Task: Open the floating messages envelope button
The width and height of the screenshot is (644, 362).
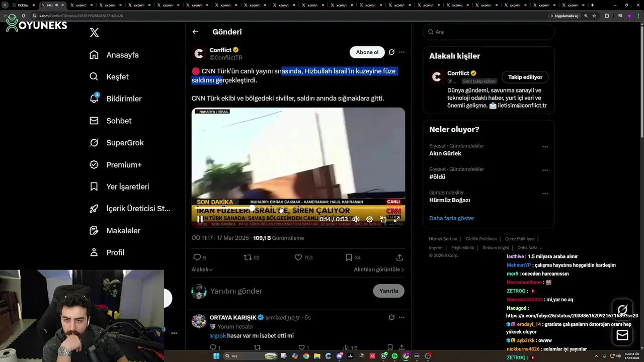Action: (622, 335)
